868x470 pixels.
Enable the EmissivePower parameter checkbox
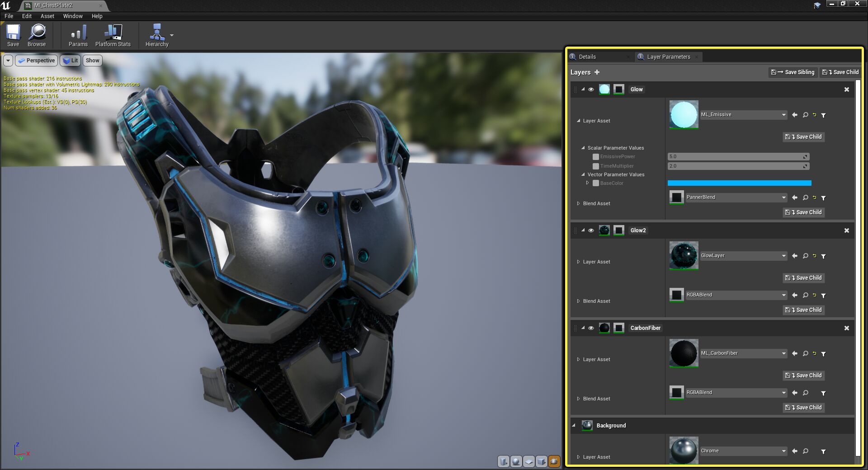(x=596, y=157)
